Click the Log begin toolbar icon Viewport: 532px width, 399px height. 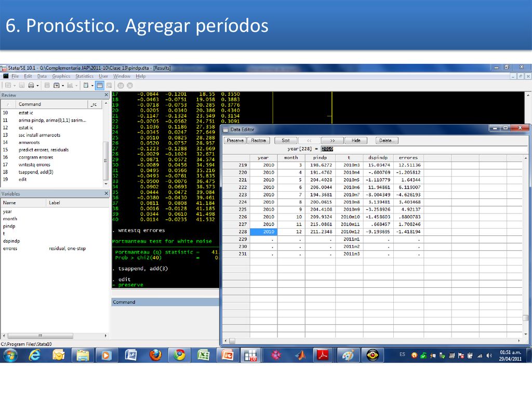point(47,86)
